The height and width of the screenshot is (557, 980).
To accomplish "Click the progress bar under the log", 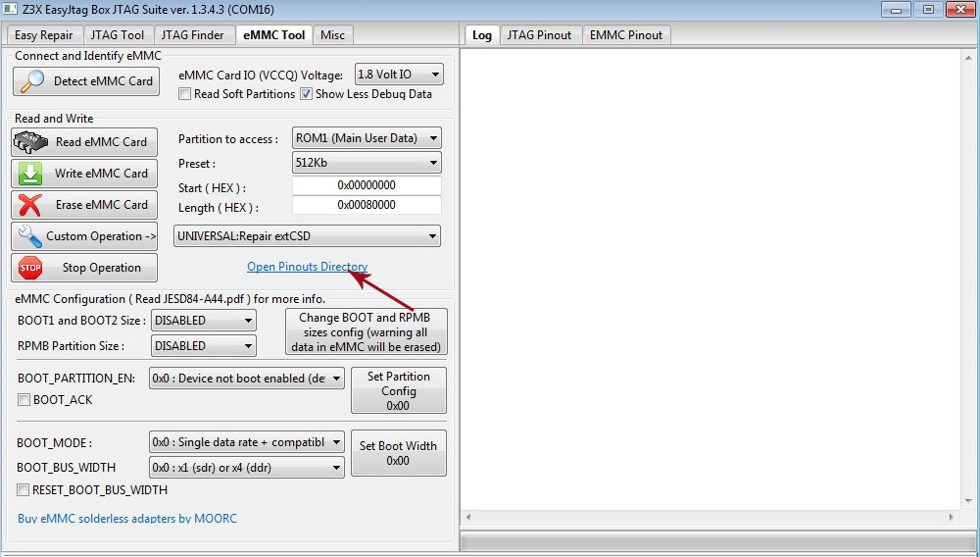I will [x=717, y=540].
